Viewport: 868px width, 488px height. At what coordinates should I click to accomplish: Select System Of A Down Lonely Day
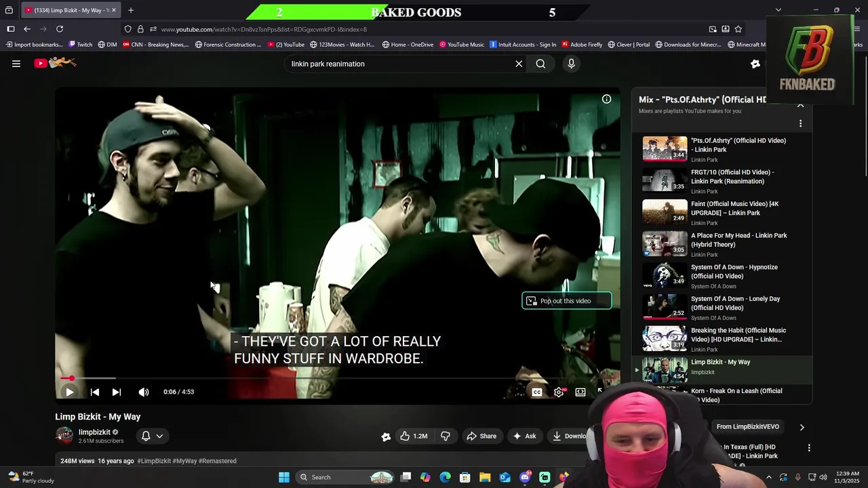(x=722, y=308)
